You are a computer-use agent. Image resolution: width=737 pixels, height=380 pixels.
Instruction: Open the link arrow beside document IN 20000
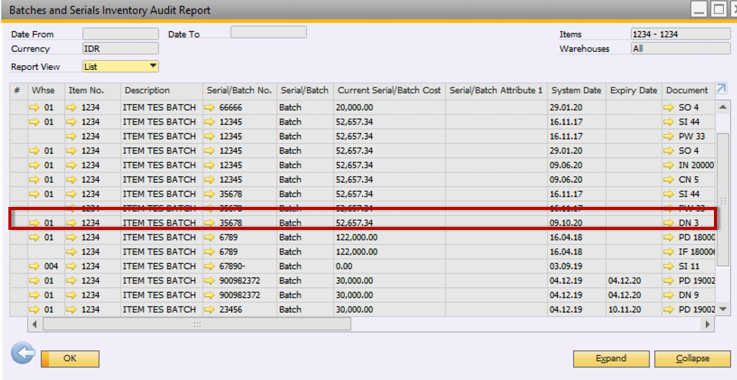[x=668, y=165]
